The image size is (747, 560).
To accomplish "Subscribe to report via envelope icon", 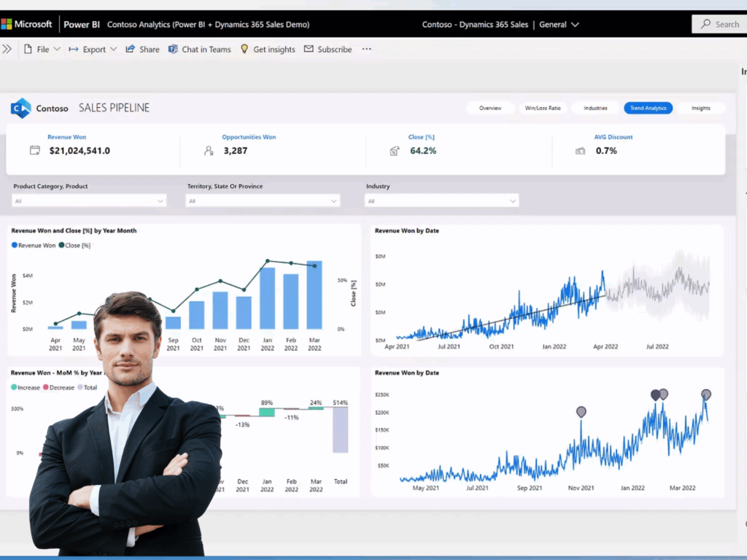I will pyautogui.click(x=309, y=50).
